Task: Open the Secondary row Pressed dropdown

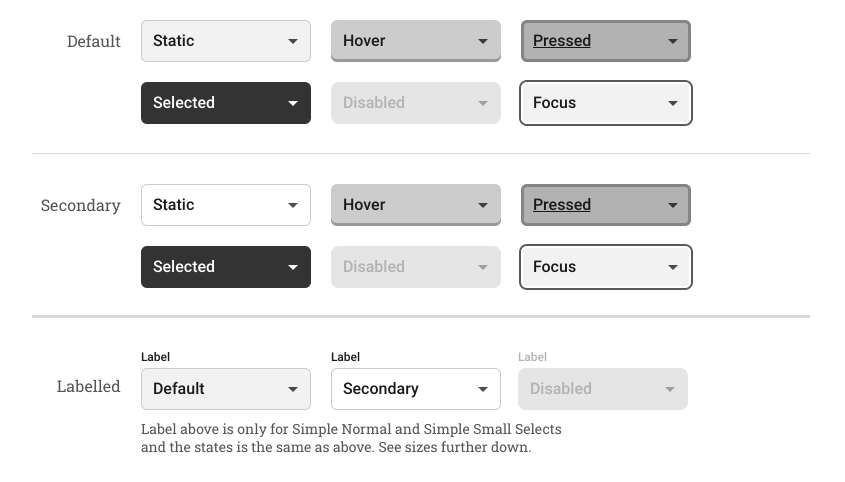Action: click(605, 205)
